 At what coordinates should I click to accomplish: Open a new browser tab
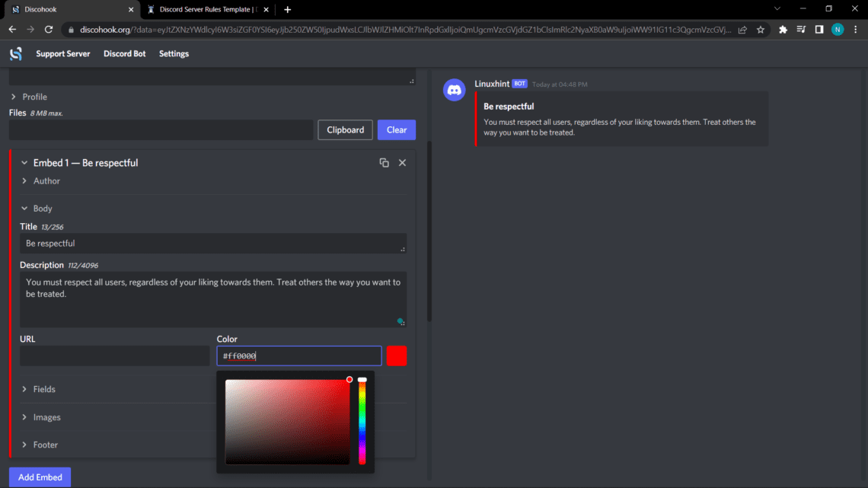(x=287, y=9)
